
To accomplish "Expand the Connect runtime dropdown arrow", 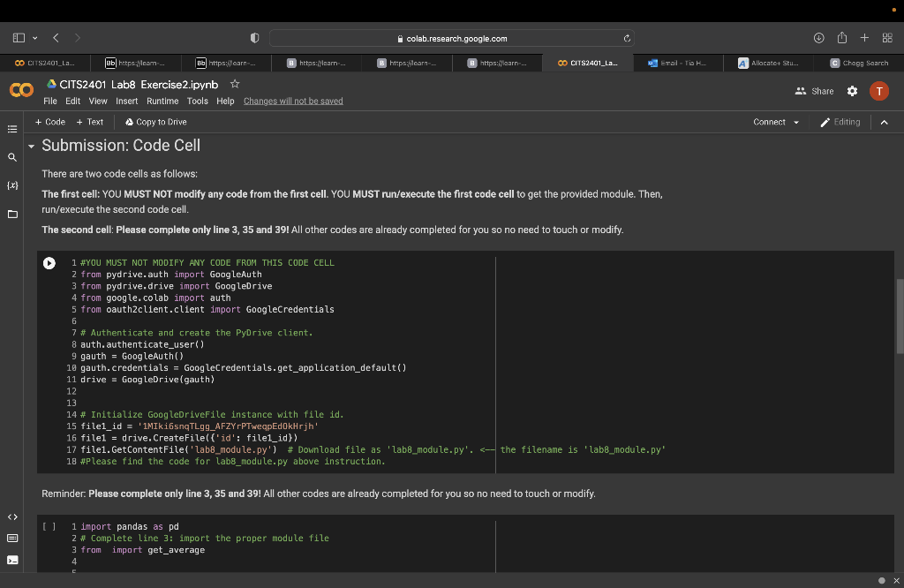I will coord(796,122).
